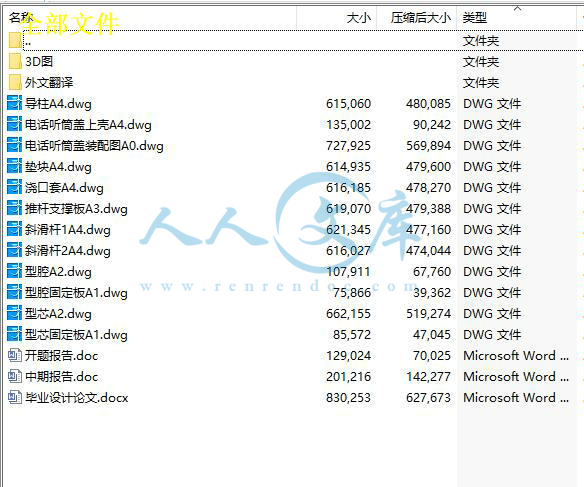This screenshot has height=487, width=584.
Task: Click compressed size value 519,274
Action: (428, 313)
